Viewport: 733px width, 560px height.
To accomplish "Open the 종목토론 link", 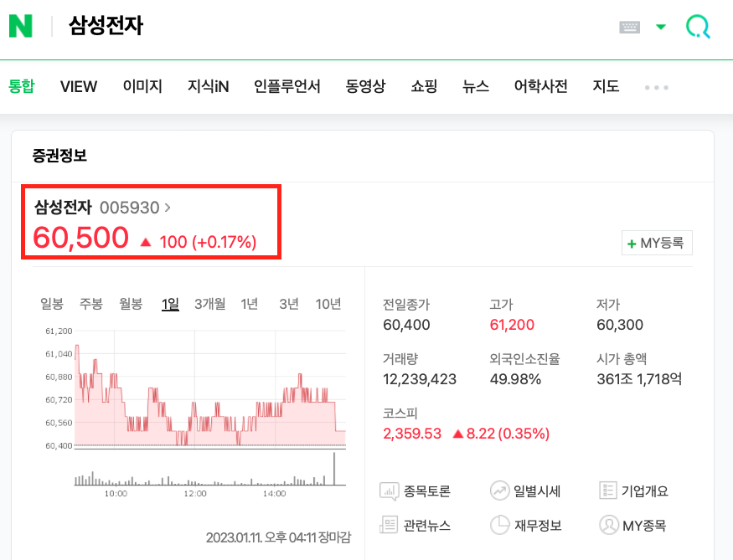I will pyautogui.click(x=426, y=491).
